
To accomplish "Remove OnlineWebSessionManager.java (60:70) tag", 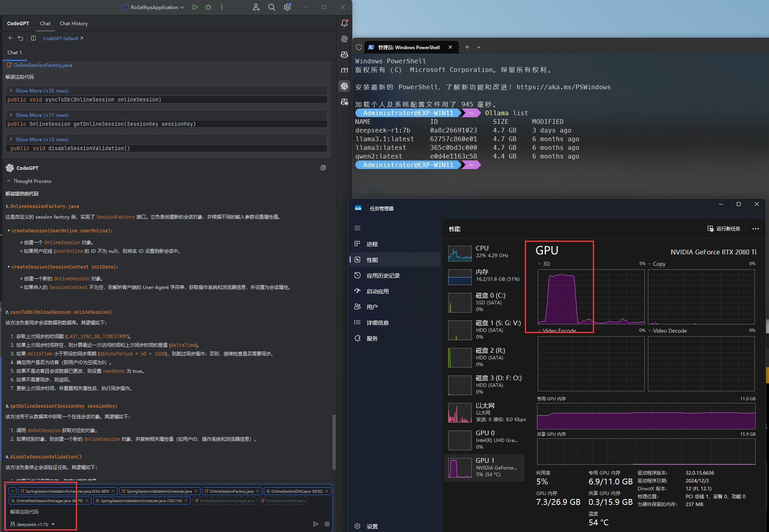I will click(x=87, y=501).
